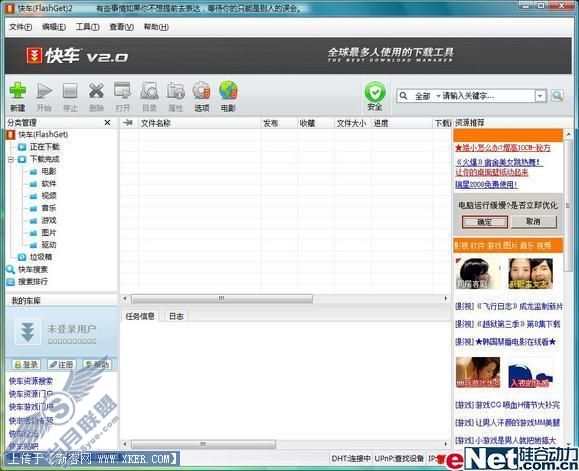Click the file list horizontal scrollbar thumb
Viewport: 579px width, 471px height.
pyautogui.click(x=222, y=298)
